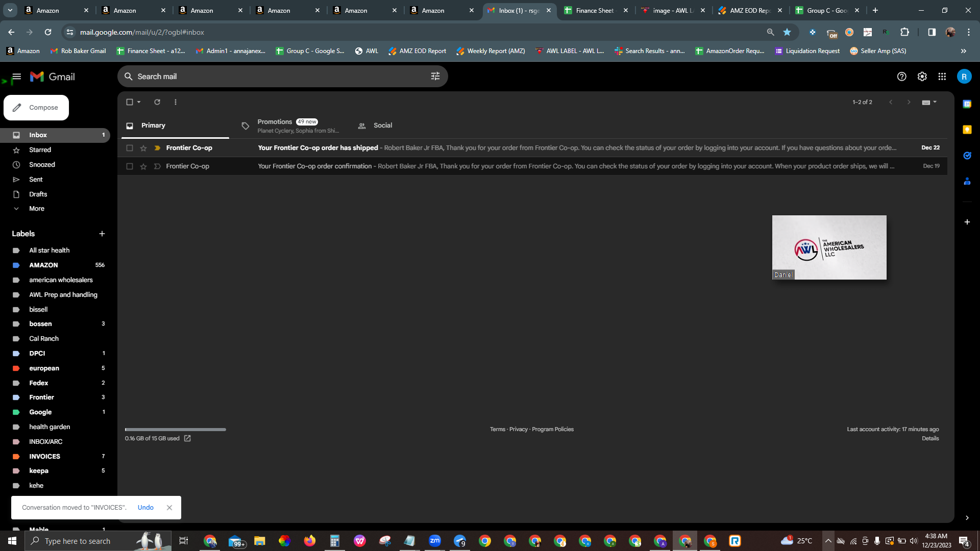Open account activity Details link
The image size is (980, 551).
930,438
